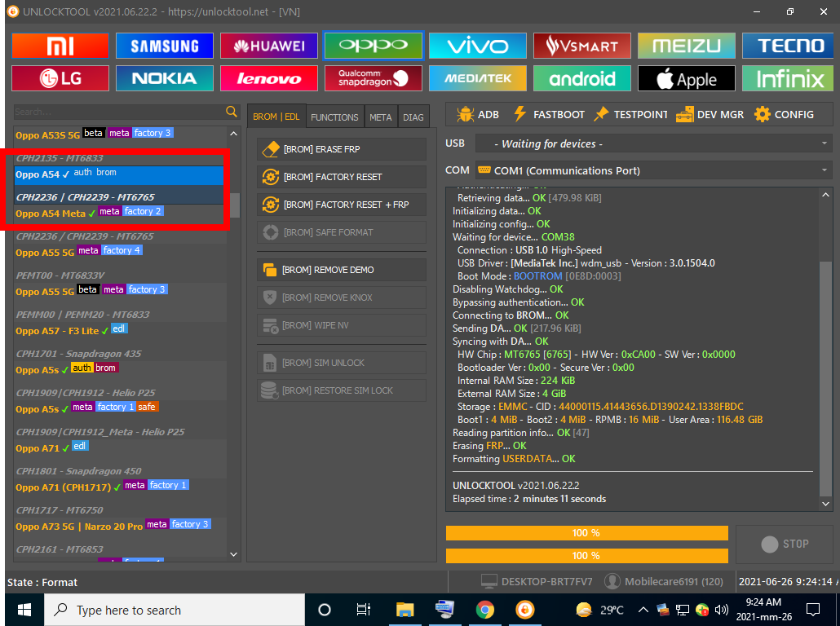Click the STOP button

click(785, 544)
